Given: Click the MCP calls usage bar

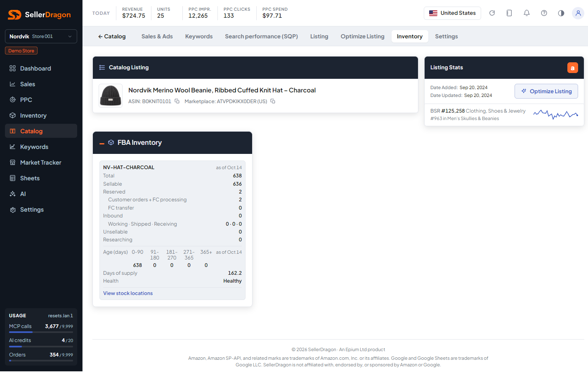Looking at the screenshot, I should coord(41,332).
